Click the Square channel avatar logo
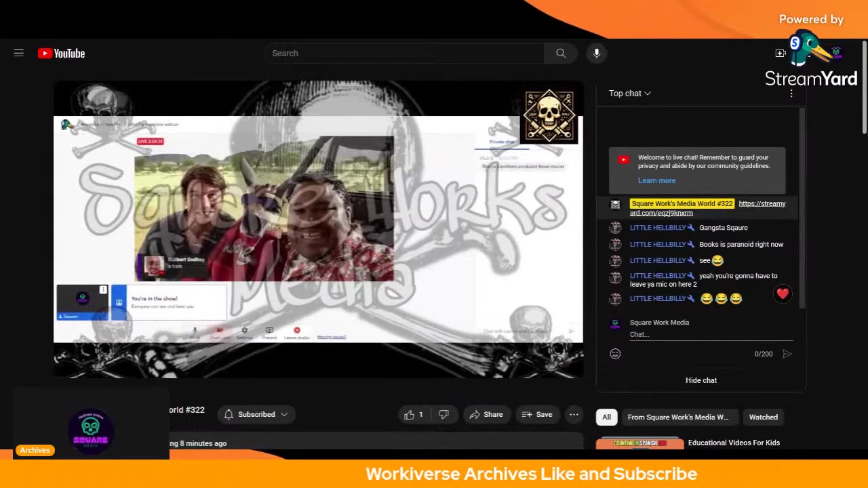 pyautogui.click(x=91, y=431)
